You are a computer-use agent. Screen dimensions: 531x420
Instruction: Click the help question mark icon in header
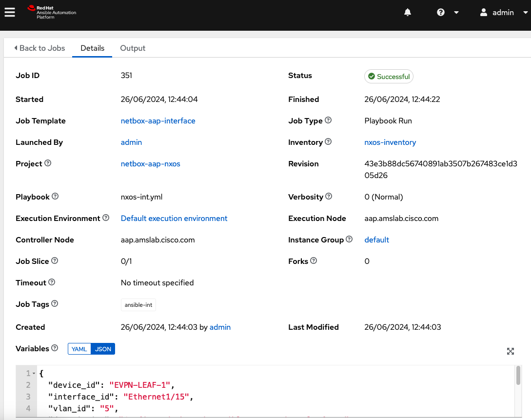click(x=441, y=13)
